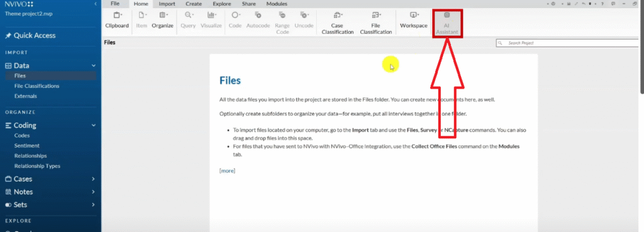This screenshot has height=232, width=644.
Task: Click the vertical scrollbar at right edge
Action: [641, 47]
